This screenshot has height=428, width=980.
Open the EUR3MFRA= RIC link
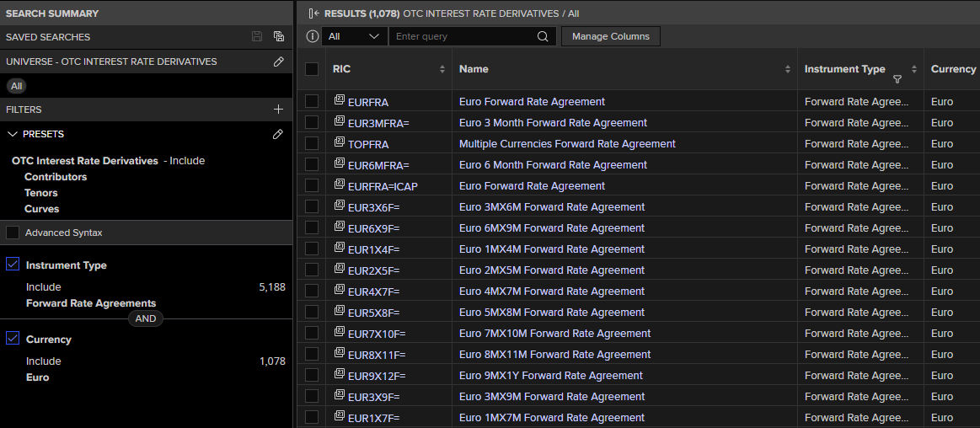378,123
